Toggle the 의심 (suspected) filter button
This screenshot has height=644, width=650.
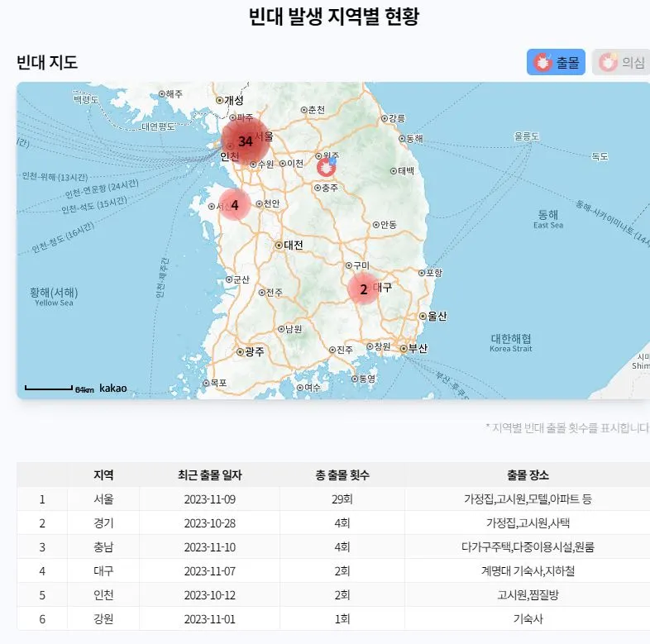click(621, 62)
